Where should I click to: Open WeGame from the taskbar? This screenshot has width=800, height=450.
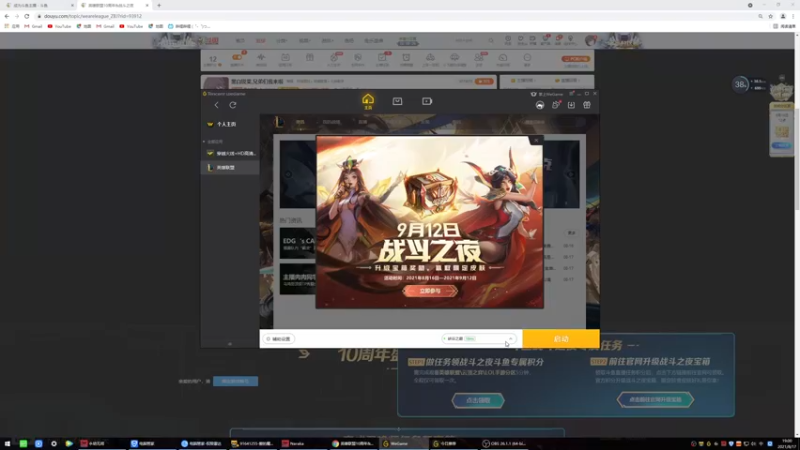pyautogui.click(x=403, y=444)
